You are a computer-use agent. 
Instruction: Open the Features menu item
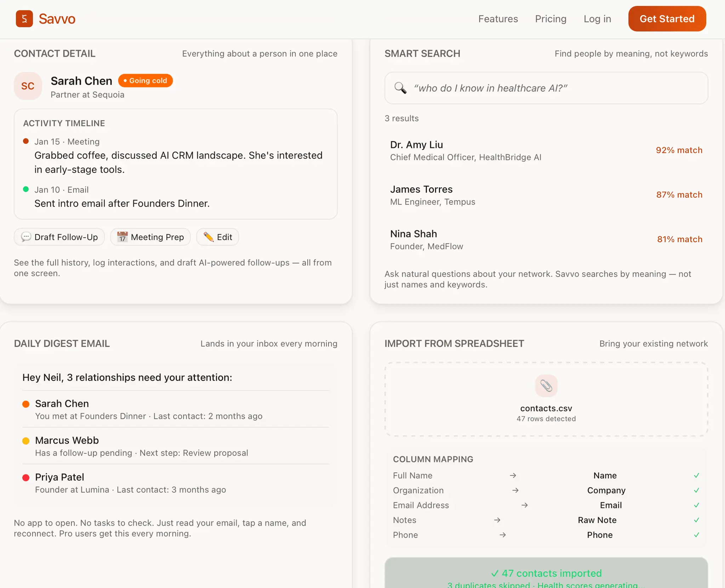498,19
